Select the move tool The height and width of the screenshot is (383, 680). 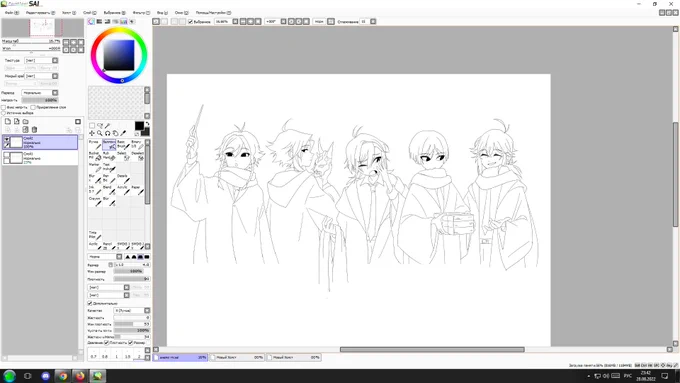pos(92,133)
